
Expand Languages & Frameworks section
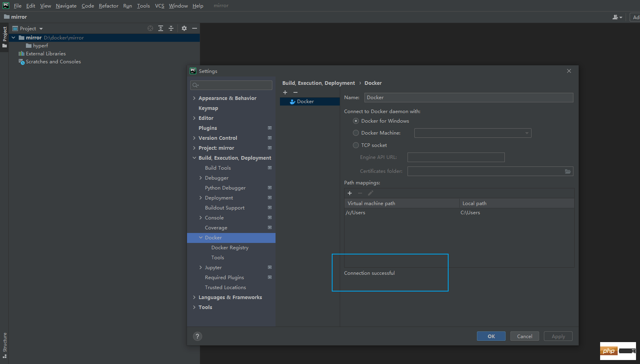tap(194, 297)
